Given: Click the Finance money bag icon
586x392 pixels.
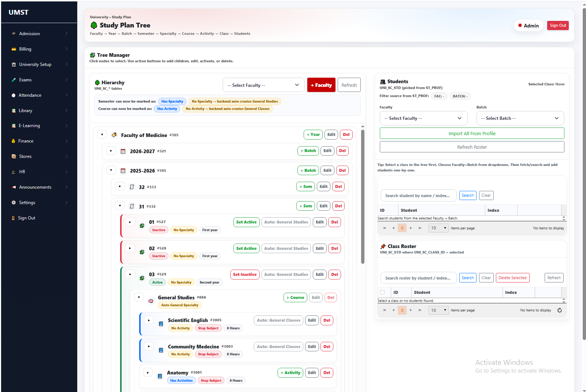Looking at the screenshot, I should pyautogui.click(x=14, y=141).
